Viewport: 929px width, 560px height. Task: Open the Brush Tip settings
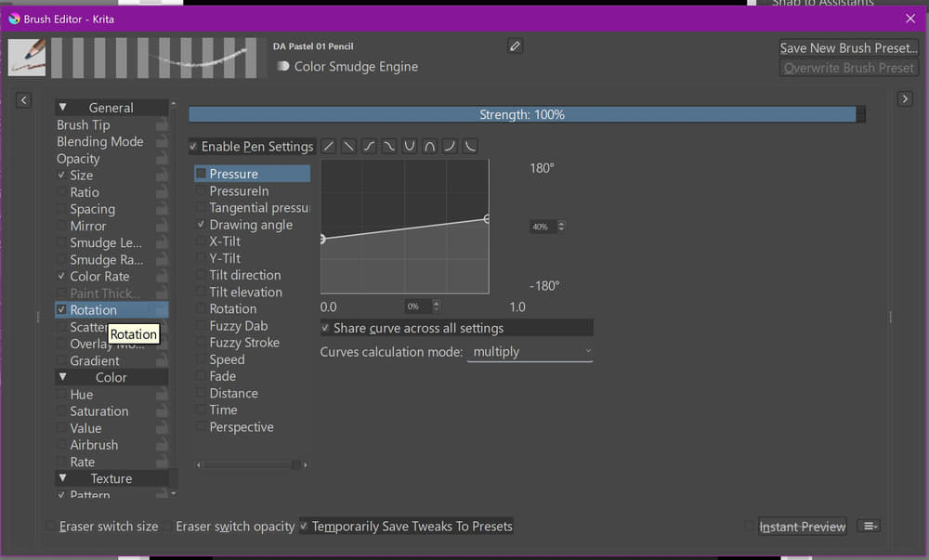coord(84,125)
